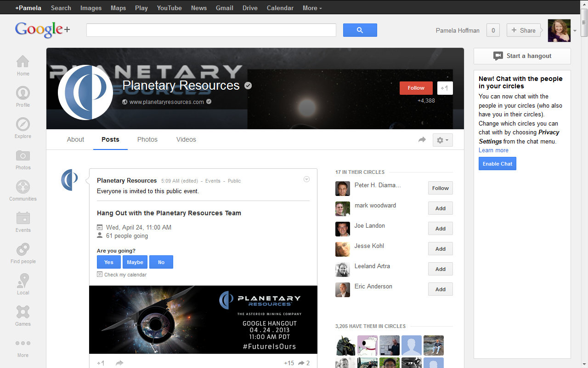
Task: Click Pamela Hoffman's profile photo top right
Action: pos(559,30)
